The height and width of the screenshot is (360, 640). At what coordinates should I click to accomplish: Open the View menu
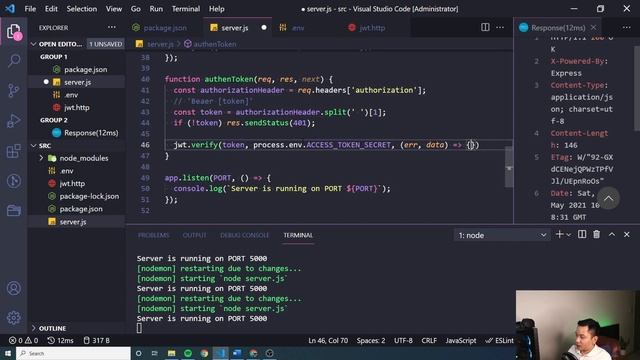click(x=113, y=9)
